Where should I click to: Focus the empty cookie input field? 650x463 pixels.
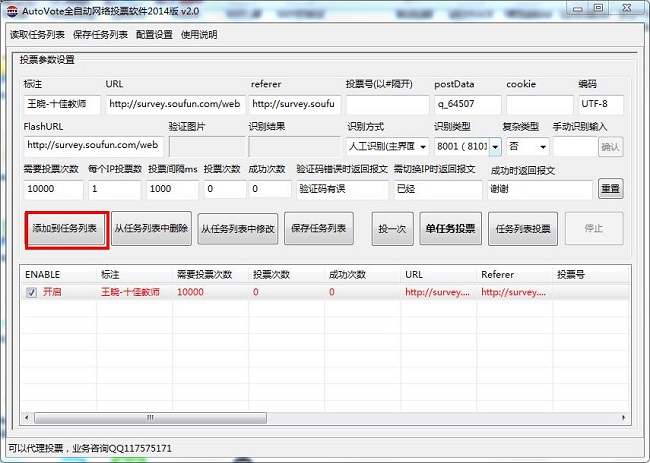(540, 104)
